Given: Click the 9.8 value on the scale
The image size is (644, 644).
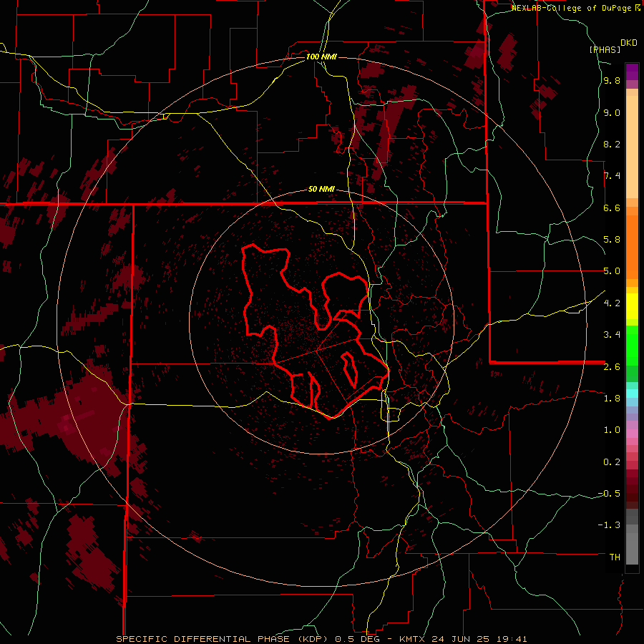Looking at the screenshot, I should click(612, 80).
